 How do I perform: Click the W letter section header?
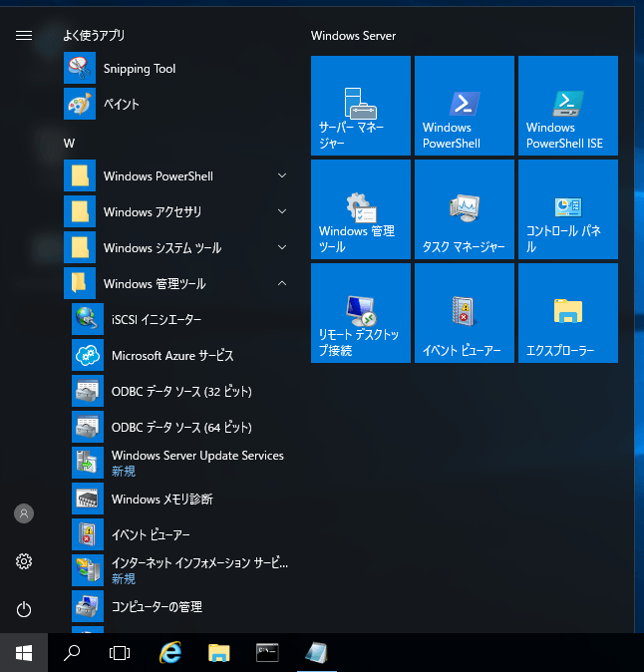pos(69,144)
